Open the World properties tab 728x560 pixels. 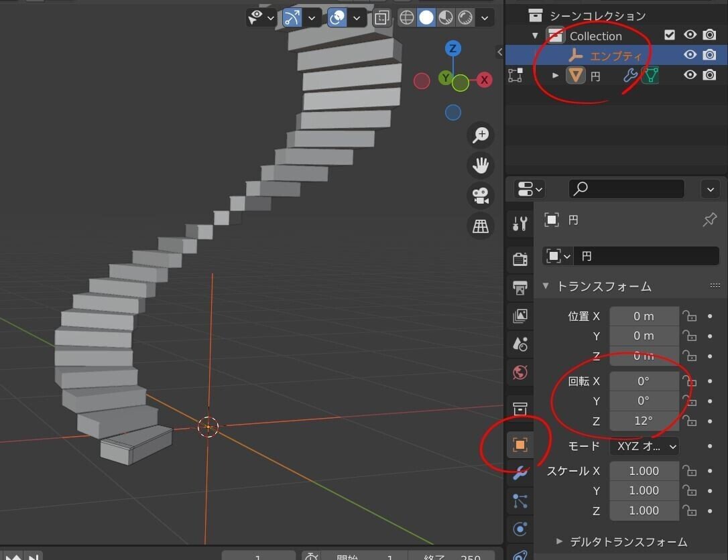[520, 372]
